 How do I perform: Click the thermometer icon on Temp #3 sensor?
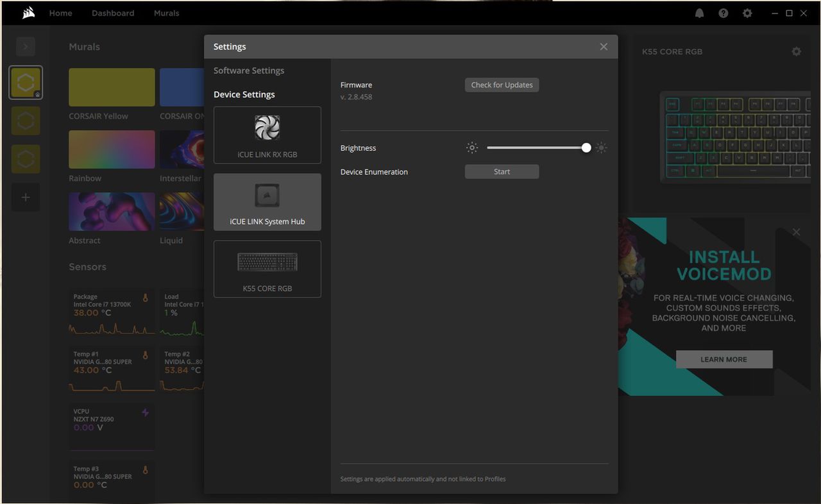click(145, 470)
